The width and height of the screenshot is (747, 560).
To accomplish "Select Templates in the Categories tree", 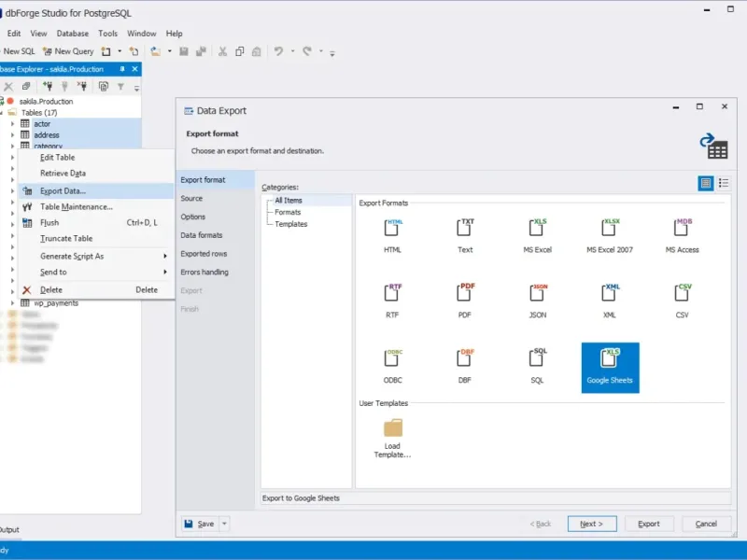I will (x=291, y=224).
